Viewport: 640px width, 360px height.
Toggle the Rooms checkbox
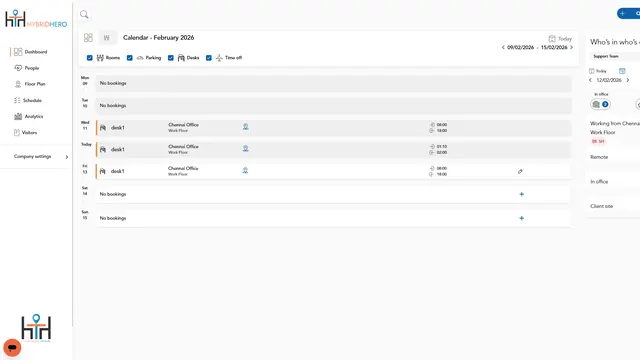(89, 58)
